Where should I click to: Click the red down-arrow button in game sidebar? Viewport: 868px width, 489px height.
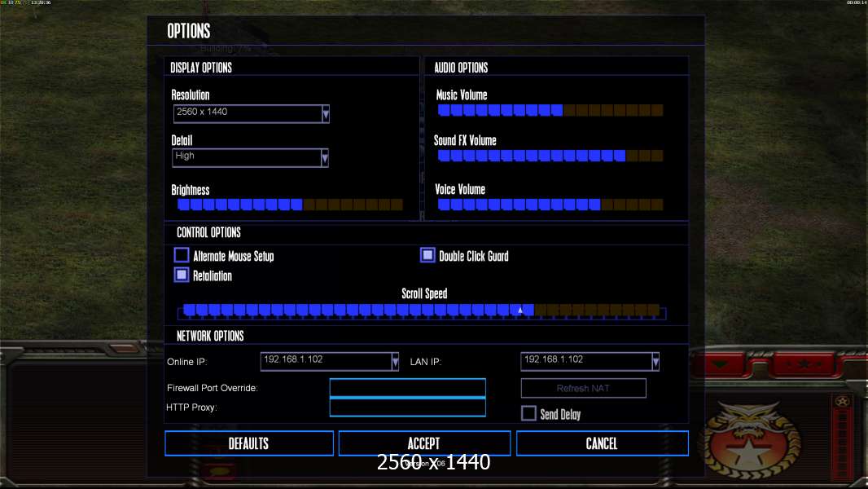720,364
